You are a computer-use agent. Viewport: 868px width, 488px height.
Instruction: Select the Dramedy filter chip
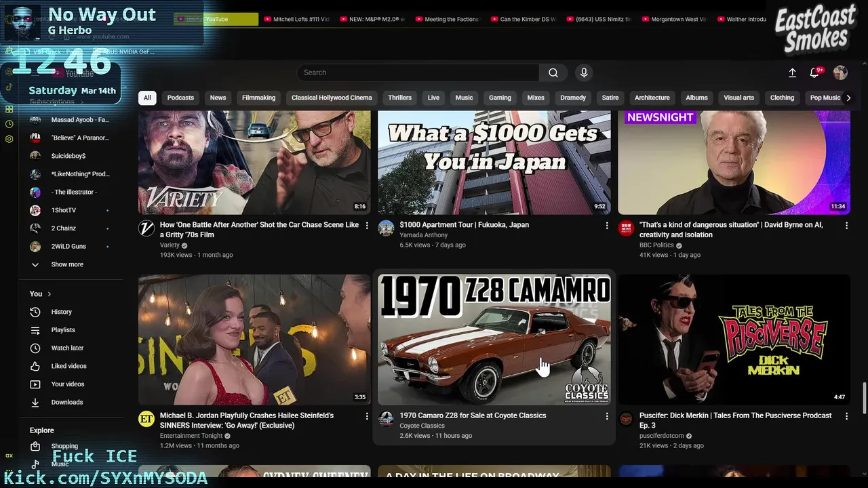pos(573,98)
